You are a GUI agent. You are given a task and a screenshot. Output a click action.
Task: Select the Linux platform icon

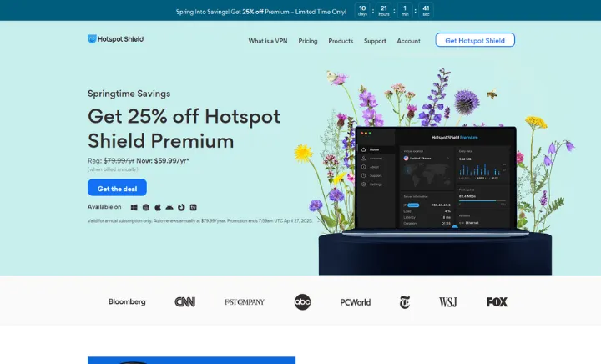(x=145, y=207)
